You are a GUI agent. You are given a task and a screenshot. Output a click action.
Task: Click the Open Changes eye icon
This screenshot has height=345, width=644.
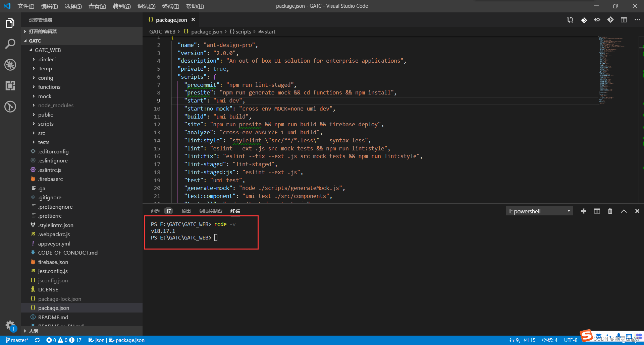tap(597, 20)
